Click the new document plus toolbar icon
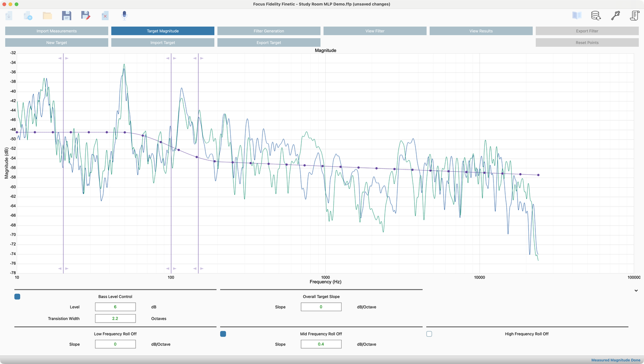Viewport: 644px width, 364px height. [28, 16]
